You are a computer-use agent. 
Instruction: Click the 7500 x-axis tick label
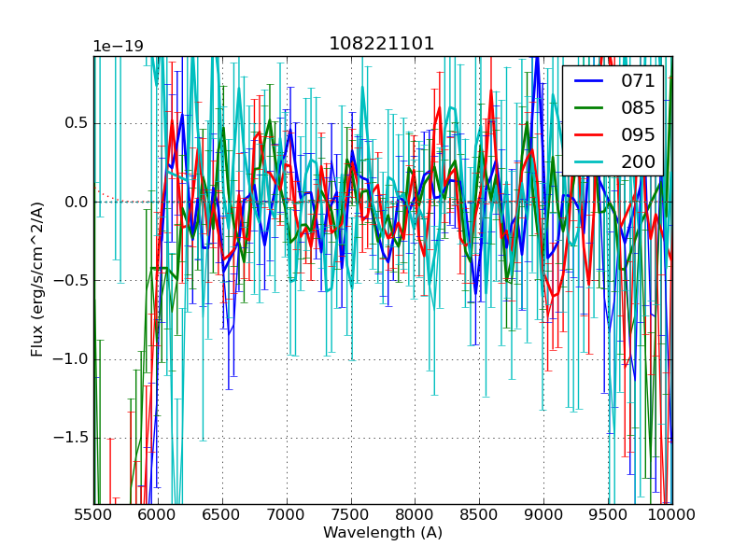tap(351, 515)
